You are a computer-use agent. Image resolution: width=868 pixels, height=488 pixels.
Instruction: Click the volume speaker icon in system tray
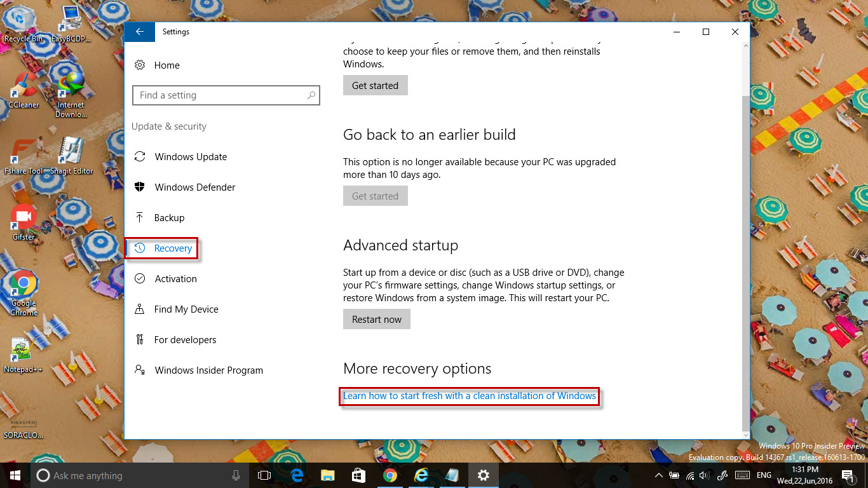[705, 475]
